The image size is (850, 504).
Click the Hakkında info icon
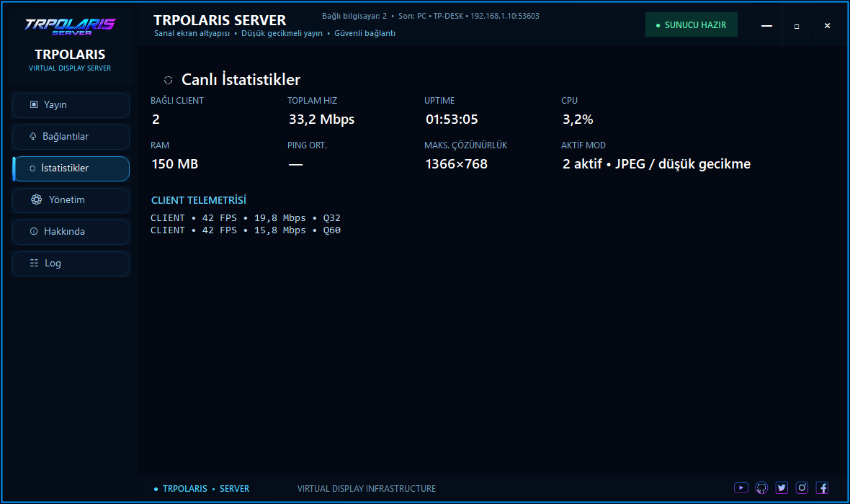pos(34,231)
